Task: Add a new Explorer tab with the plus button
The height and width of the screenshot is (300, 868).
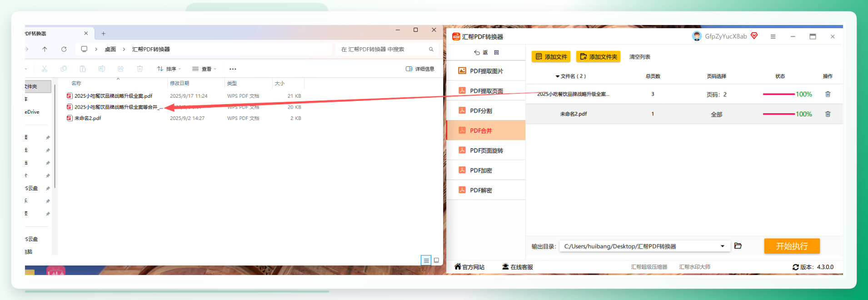Action: tap(104, 34)
